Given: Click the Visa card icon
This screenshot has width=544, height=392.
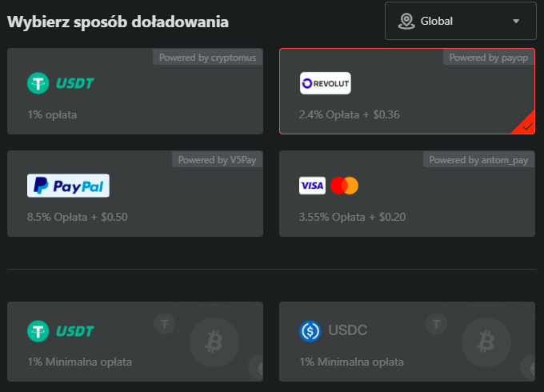Looking at the screenshot, I should [x=312, y=186].
